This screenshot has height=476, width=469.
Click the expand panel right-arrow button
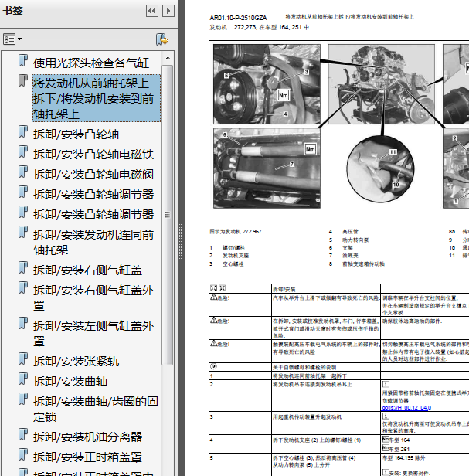coord(168,12)
